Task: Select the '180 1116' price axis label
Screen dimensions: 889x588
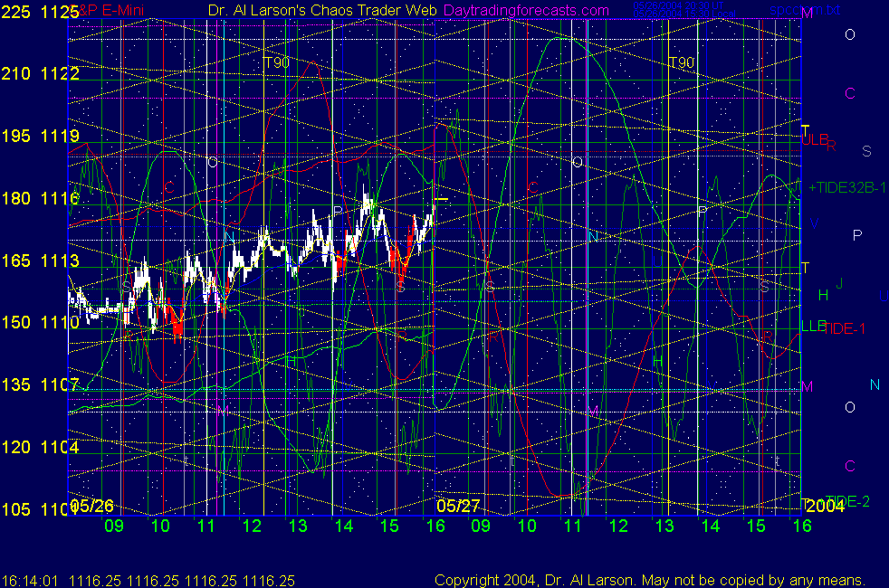Action: 40,198
